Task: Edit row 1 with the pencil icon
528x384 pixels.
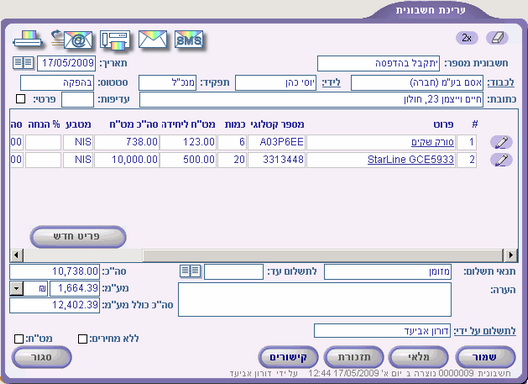Action: coord(501,142)
